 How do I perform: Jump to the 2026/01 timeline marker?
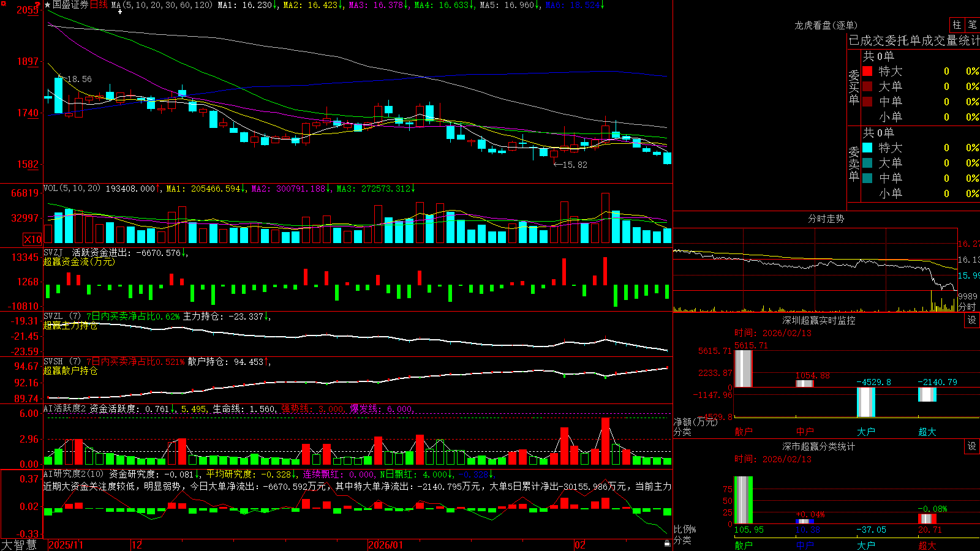[x=386, y=545]
